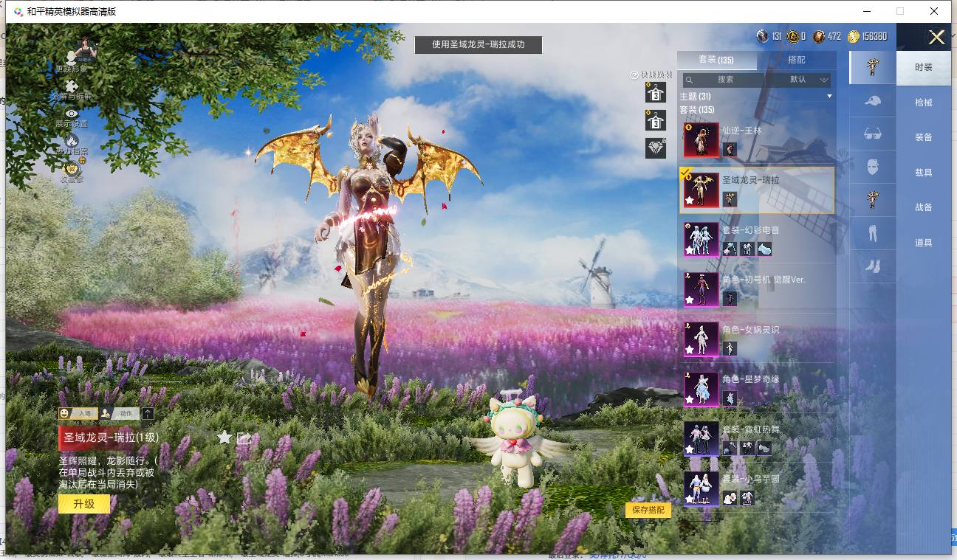This screenshot has width=957, height=560.
Task: Click the 保存搭配 save button
Action: [x=648, y=510]
